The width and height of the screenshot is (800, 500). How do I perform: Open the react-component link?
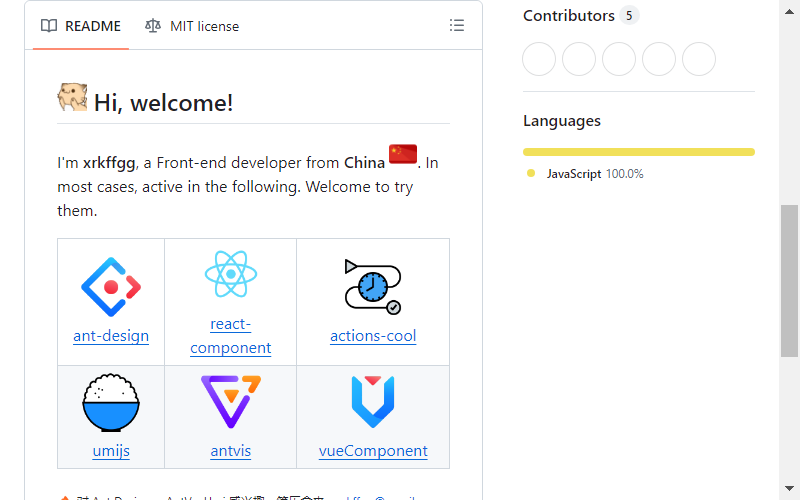231,336
